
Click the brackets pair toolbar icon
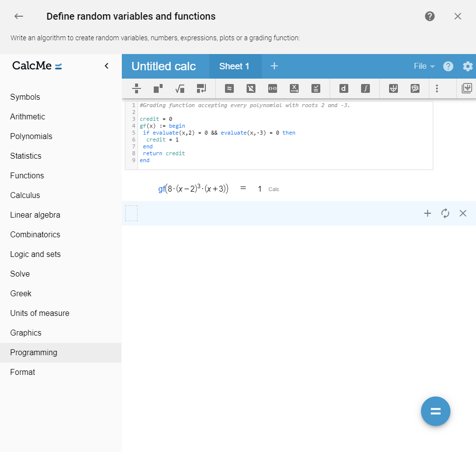[x=273, y=88]
